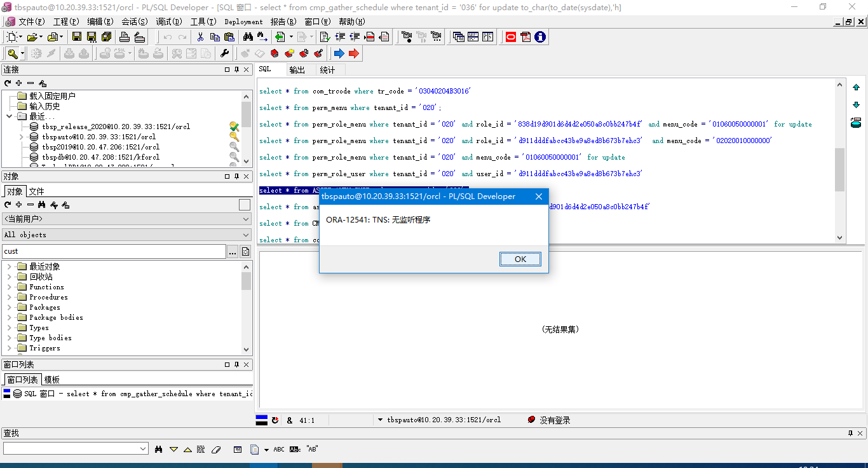Click the Print icon in the toolbar
The image size is (868, 468).
click(125, 37)
